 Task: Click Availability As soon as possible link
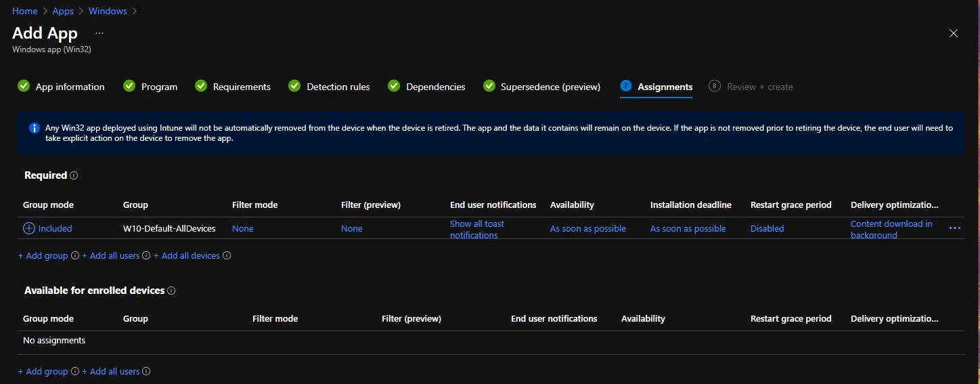(588, 229)
